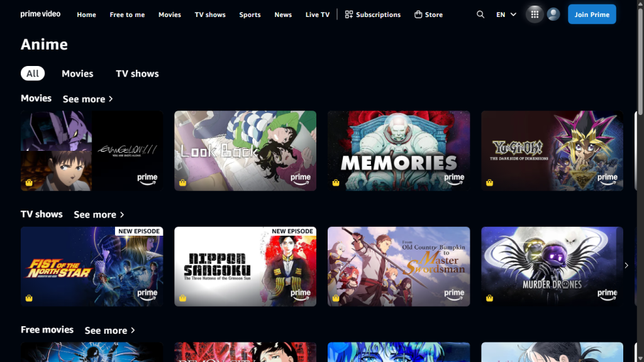Click bag icon on Master Swordsman card
Viewport: 644px width, 362px height.
click(x=336, y=299)
